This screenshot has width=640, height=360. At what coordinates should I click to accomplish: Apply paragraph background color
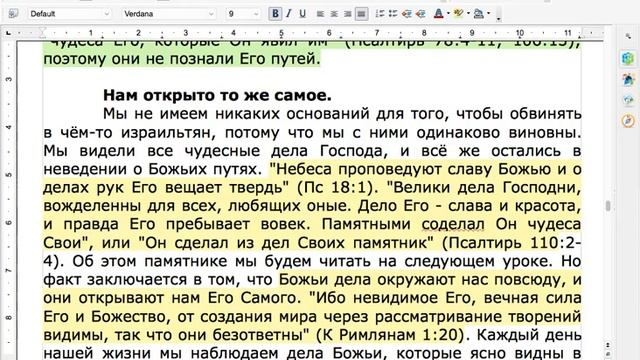pyautogui.click(x=479, y=14)
